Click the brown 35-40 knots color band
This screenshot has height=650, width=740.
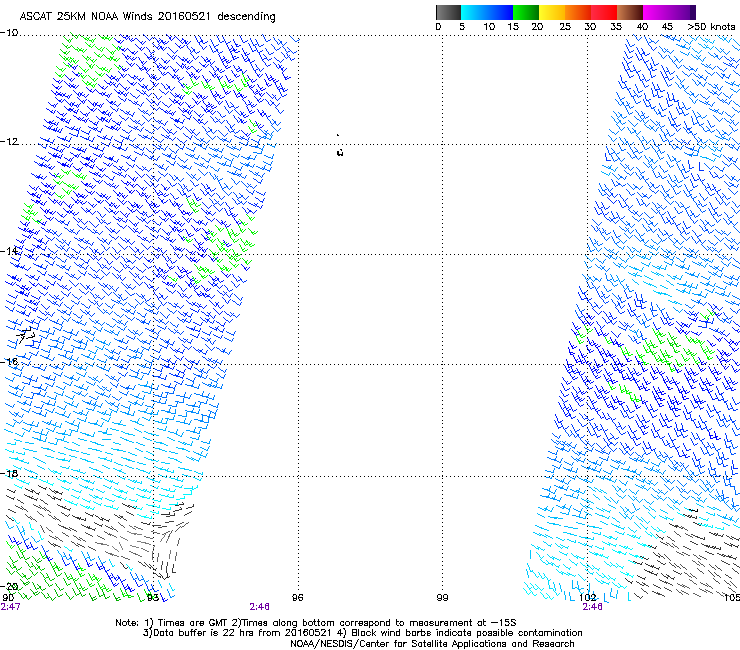coord(630,12)
